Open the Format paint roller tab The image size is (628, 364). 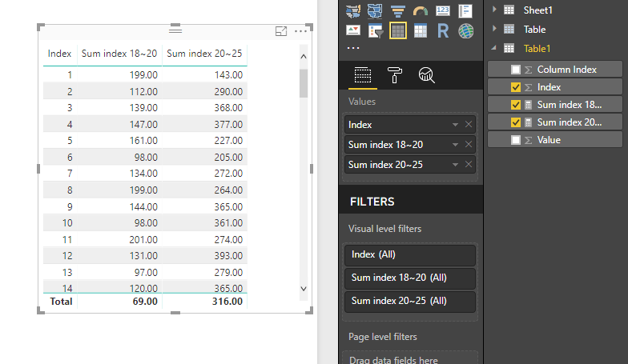coord(394,75)
